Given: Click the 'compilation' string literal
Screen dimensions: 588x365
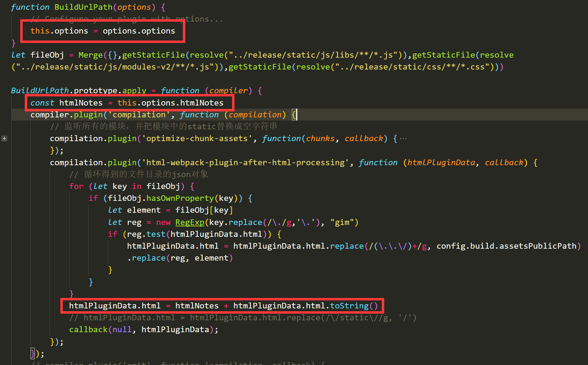Looking at the screenshot, I should click(x=139, y=115).
